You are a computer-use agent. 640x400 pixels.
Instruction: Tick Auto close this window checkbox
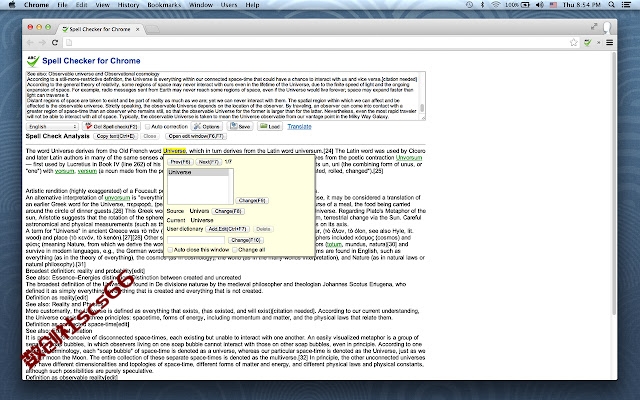click(170, 250)
